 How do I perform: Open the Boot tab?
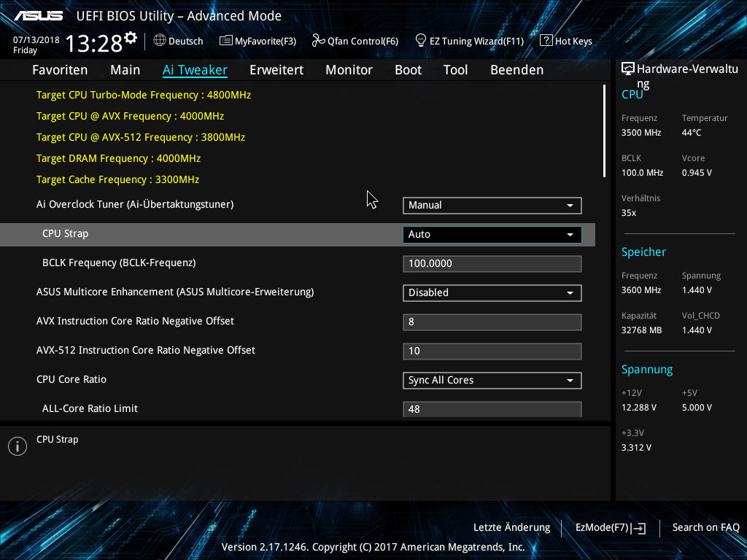pyautogui.click(x=409, y=70)
